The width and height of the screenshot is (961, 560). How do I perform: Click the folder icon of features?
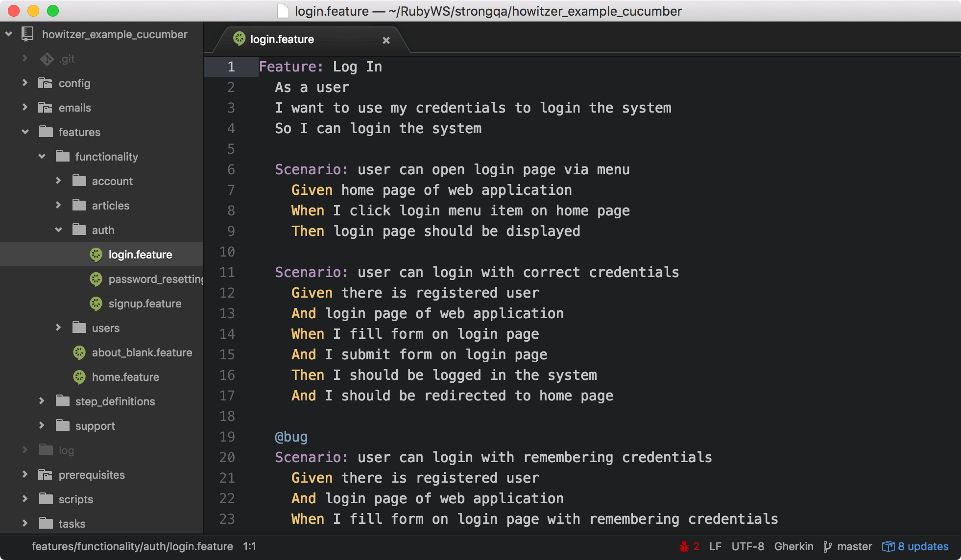46,132
